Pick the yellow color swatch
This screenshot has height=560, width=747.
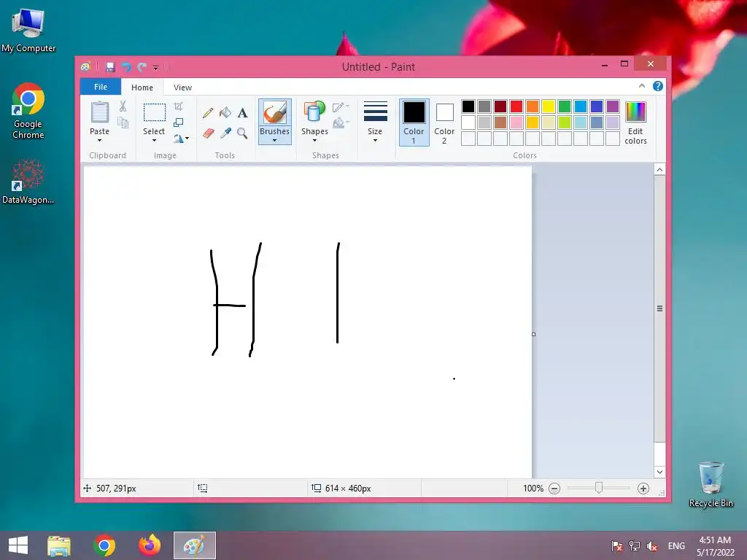(549, 106)
